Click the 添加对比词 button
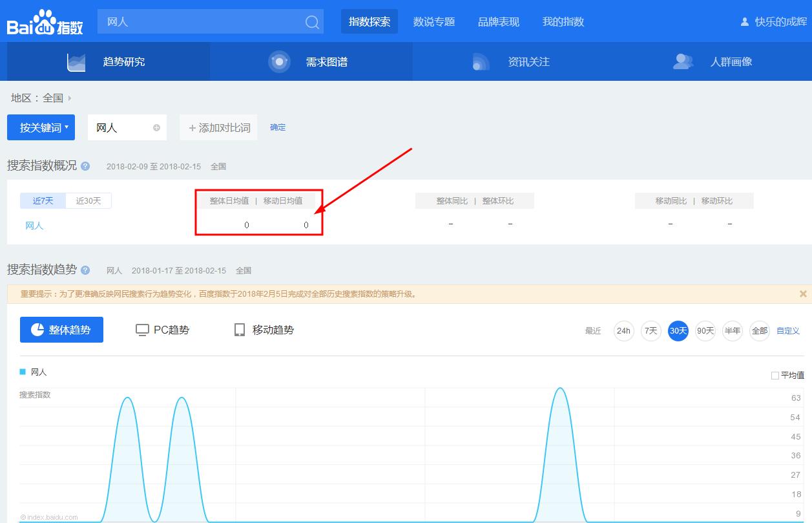 pos(218,127)
